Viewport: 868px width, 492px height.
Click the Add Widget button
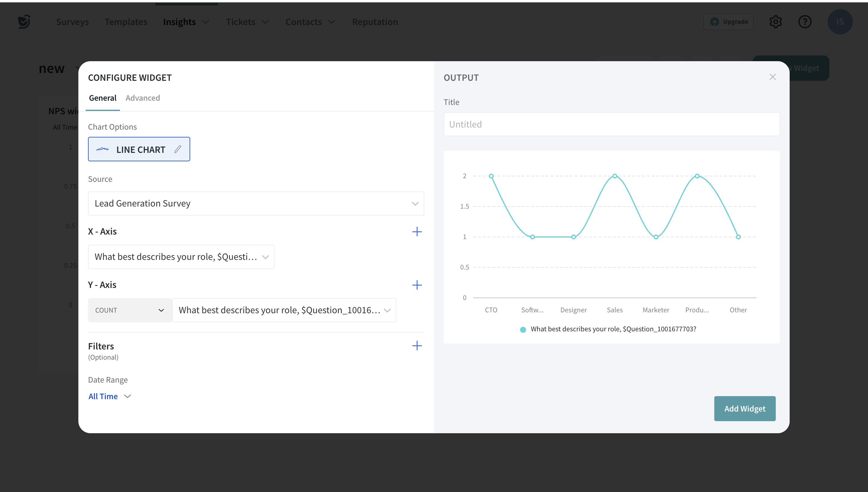click(x=744, y=408)
